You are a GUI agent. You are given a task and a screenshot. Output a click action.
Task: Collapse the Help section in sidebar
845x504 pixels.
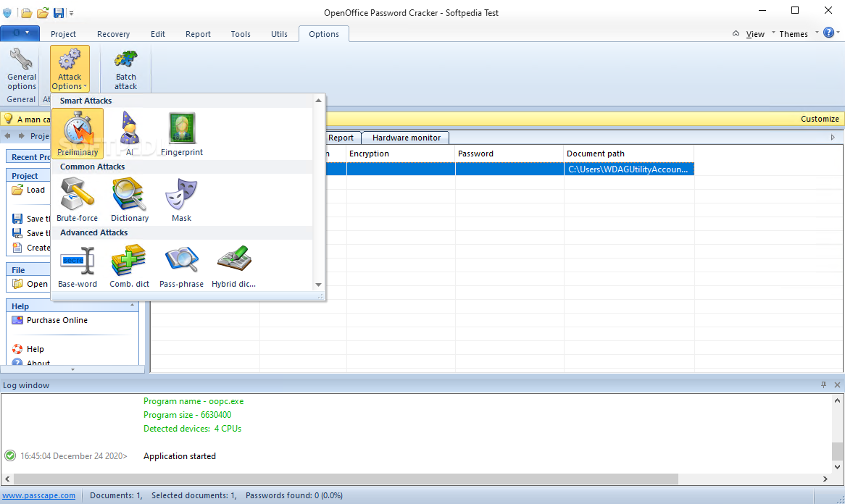(132, 306)
